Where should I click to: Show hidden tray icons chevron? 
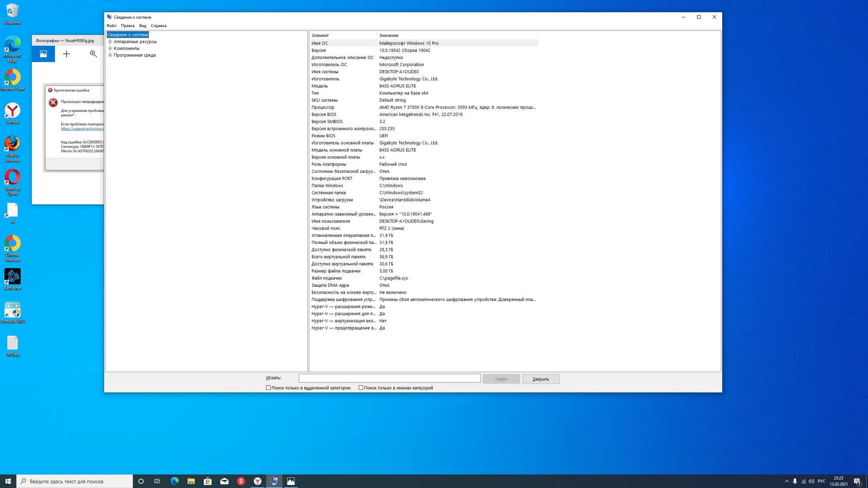tap(787, 481)
